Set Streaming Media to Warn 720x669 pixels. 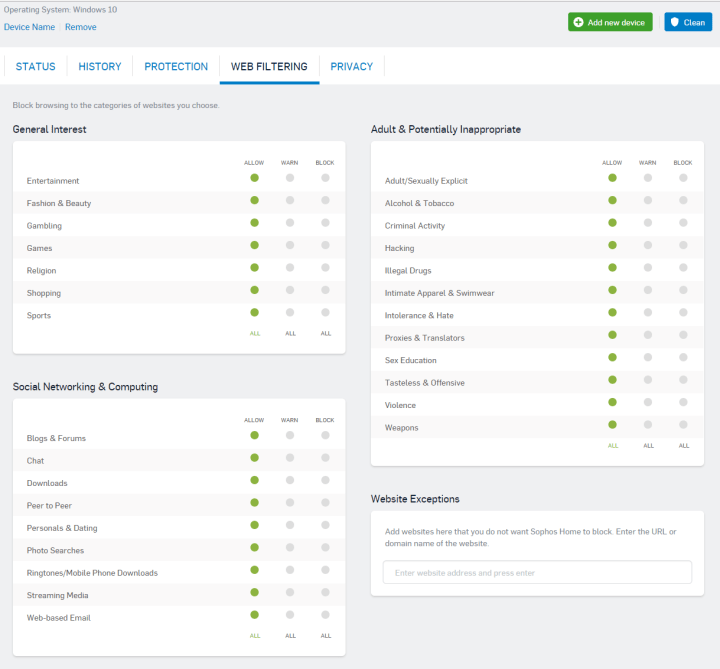pyautogui.click(x=290, y=592)
